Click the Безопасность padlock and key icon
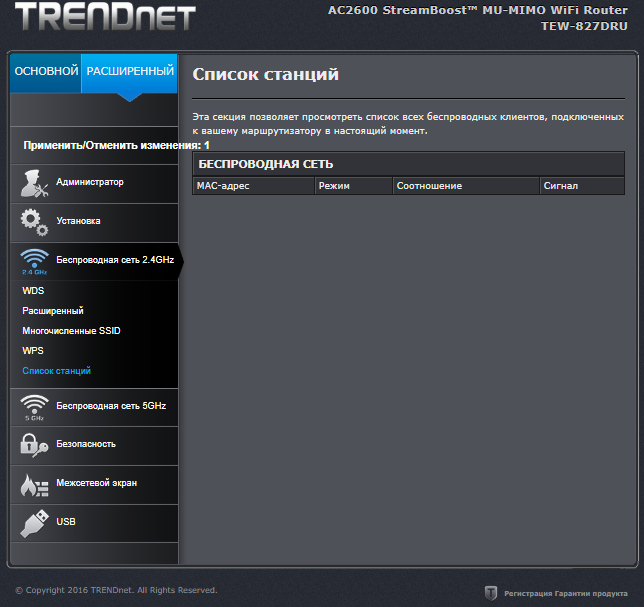This screenshot has width=644, height=607. tap(34, 445)
